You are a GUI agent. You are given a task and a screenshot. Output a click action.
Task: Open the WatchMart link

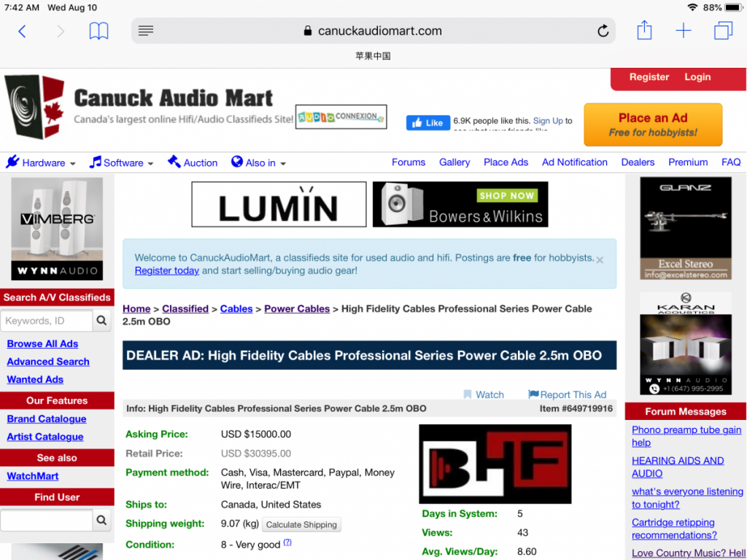point(32,476)
